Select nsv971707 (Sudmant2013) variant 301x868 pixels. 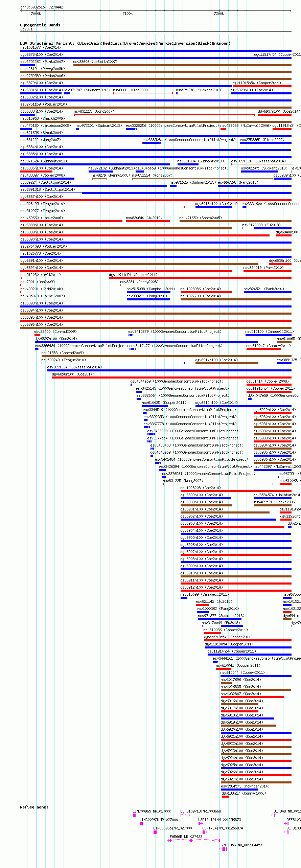pyautogui.click(x=87, y=90)
